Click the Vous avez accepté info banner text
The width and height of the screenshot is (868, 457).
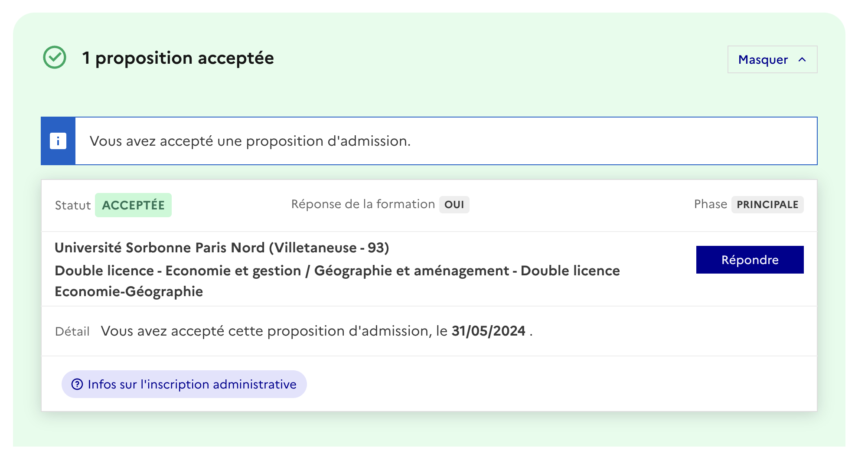(x=250, y=141)
